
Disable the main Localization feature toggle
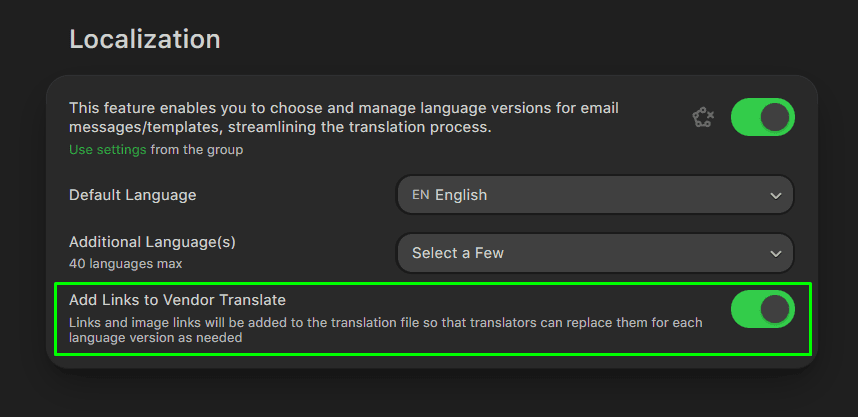tap(762, 117)
